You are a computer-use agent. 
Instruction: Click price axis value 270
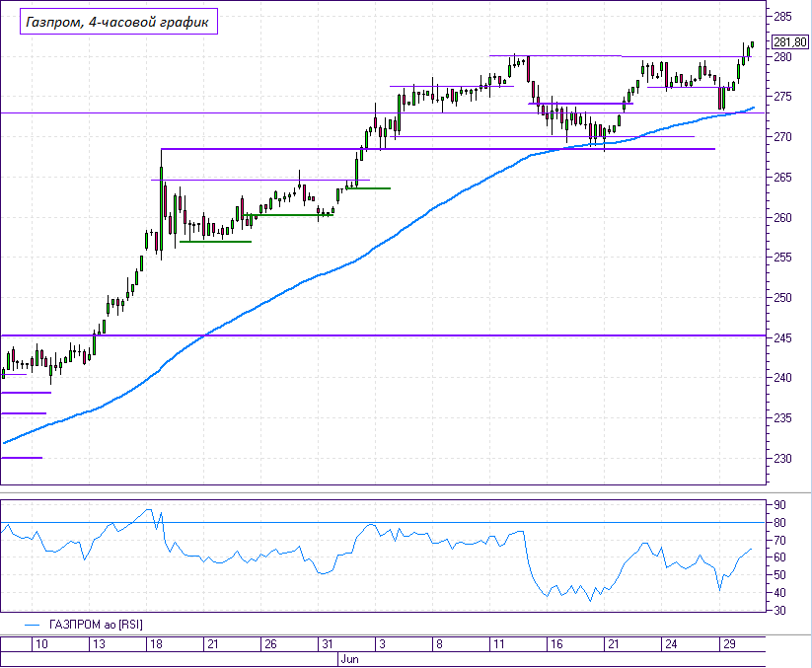pyautogui.click(x=782, y=137)
